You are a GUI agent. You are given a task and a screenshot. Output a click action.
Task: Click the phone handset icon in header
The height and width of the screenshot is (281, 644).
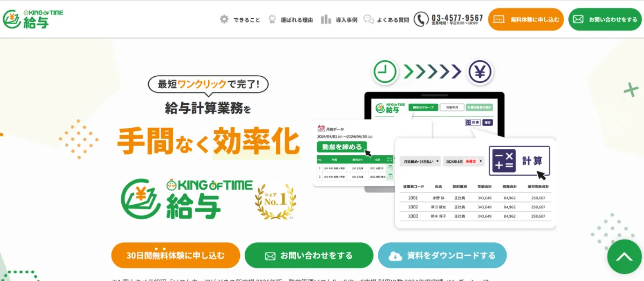pyautogui.click(x=421, y=19)
